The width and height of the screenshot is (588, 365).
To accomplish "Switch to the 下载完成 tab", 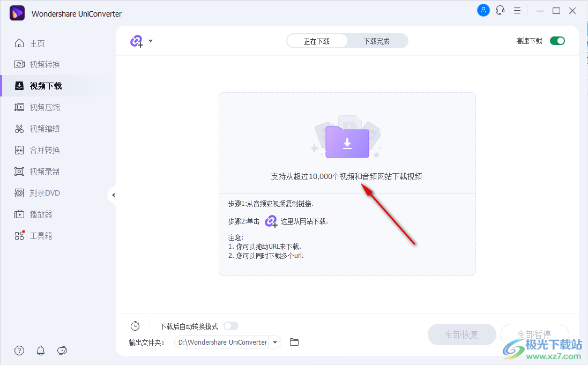I will pyautogui.click(x=376, y=41).
